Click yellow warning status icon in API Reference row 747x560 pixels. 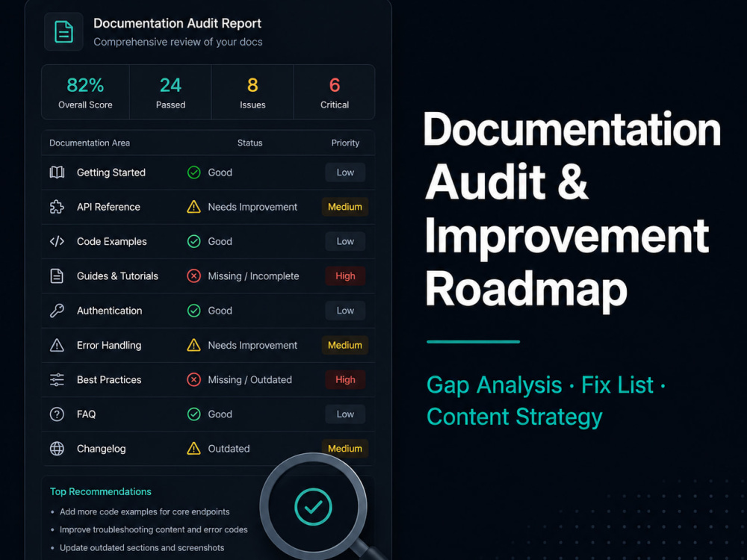tap(194, 207)
